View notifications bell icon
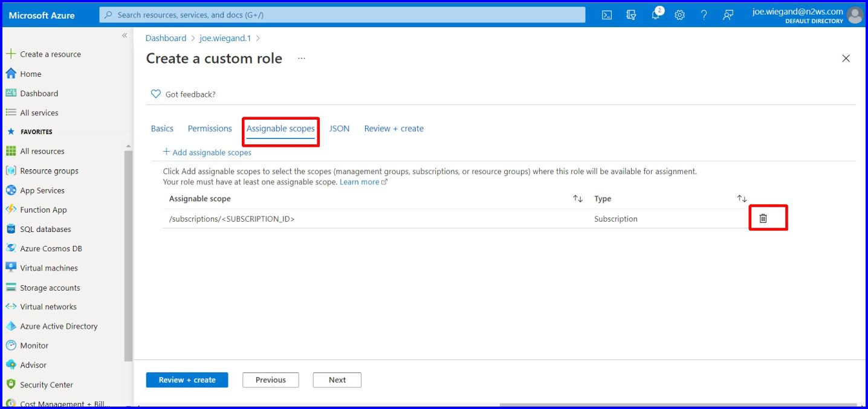 pyautogui.click(x=656, y=14)
